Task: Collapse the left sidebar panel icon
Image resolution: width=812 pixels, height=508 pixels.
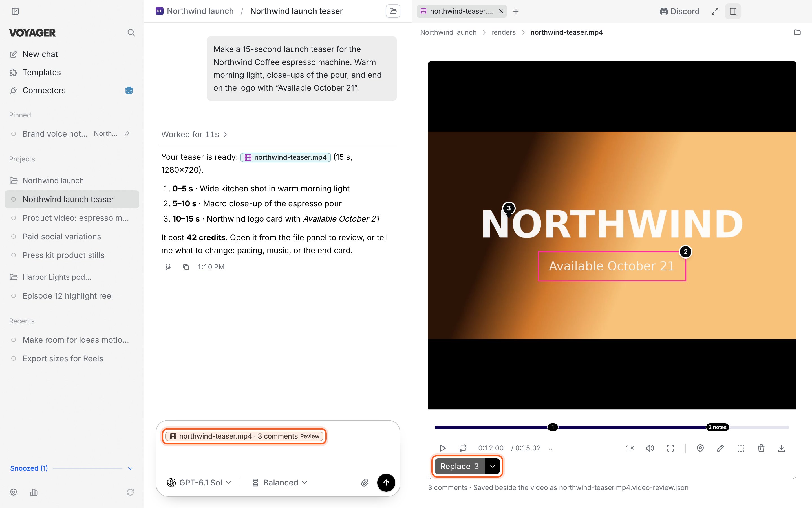Action: tap(15, 11)
